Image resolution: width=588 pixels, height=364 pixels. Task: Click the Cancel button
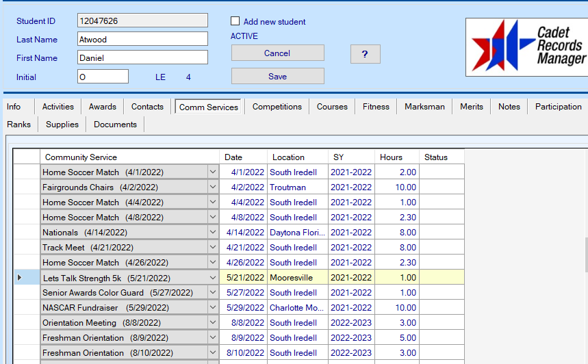pyautogui.click(x=277, y=53)
